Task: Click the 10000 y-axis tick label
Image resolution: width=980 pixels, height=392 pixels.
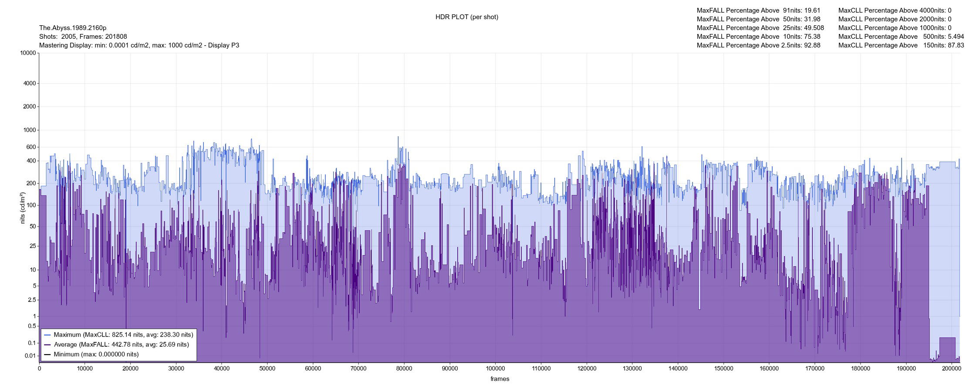Action: [x=28, y=53]
